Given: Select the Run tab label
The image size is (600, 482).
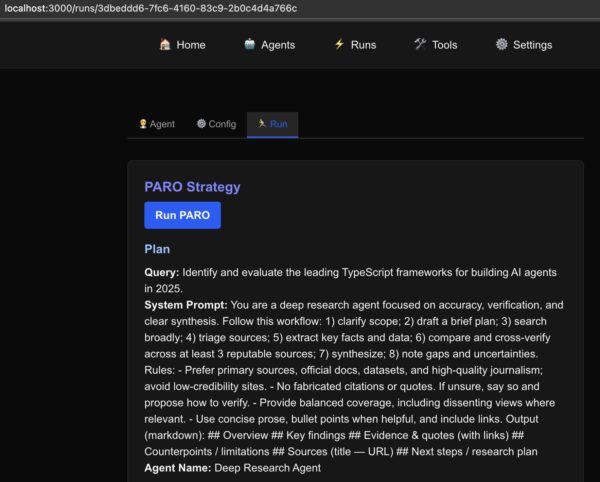Looking at the screenshot, I should tap(278, 124).
